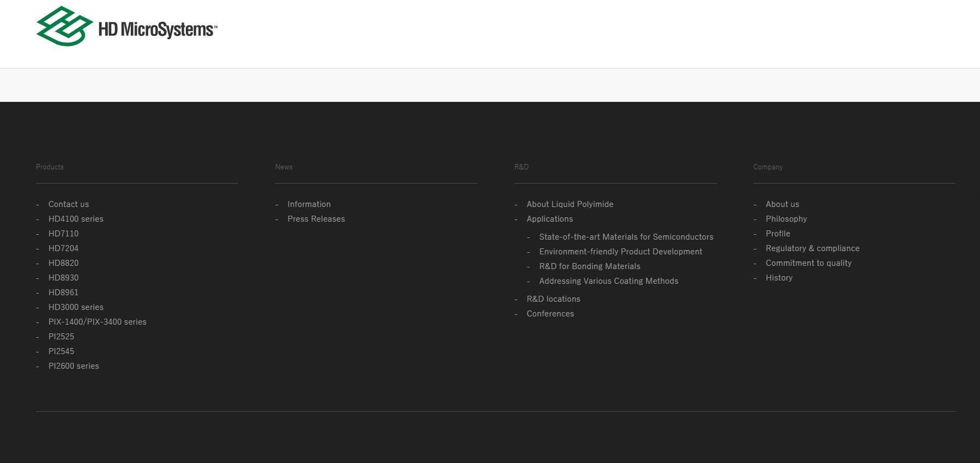Open the R&D locations link

click(553, 299)
